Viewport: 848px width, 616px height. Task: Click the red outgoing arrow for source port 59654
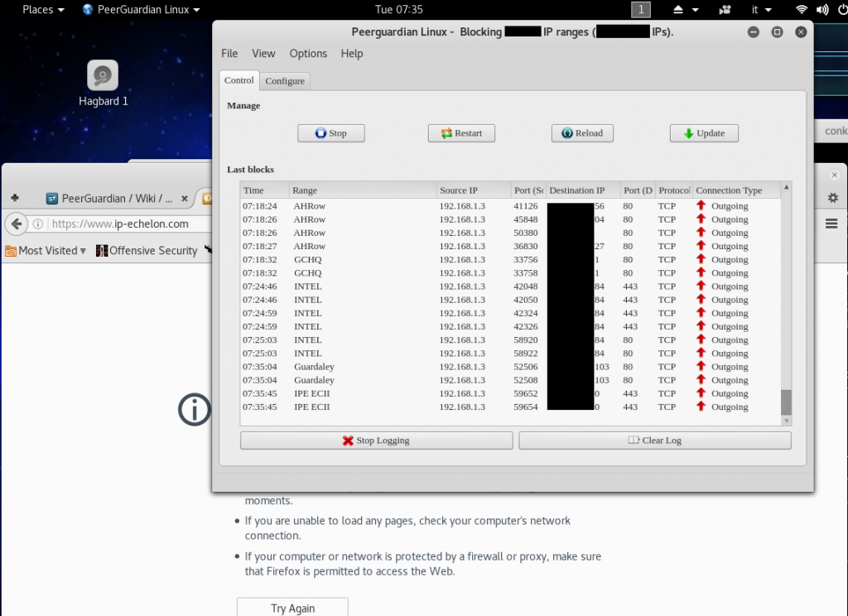[701, 407]
